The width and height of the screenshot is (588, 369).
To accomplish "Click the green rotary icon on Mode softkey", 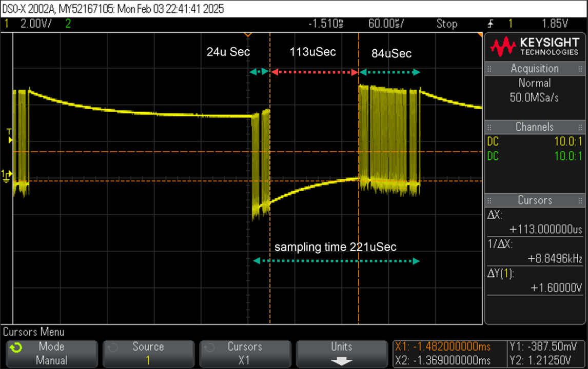I will [x=16, y=348].
